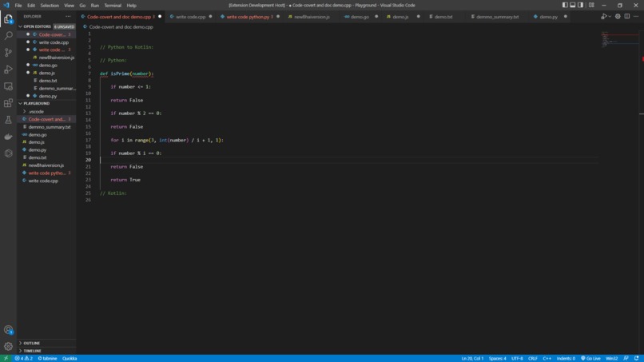Image resolution: width=644 pixels, height=362 pixels.
Task: Open the Accounts menu
Action: tap(8, 329)
